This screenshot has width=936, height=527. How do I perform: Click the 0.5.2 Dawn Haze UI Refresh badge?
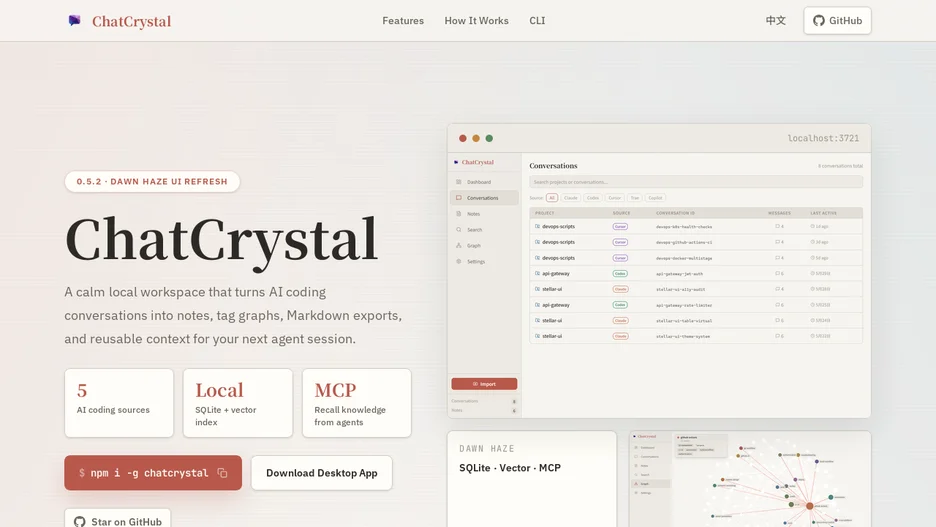(152, 181)
